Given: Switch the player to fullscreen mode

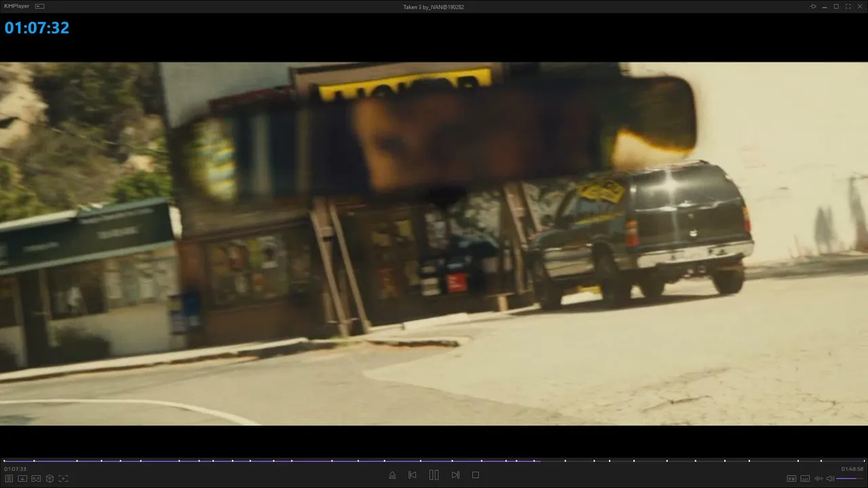Looking at the screenshot, I should (x=848, y=7).
